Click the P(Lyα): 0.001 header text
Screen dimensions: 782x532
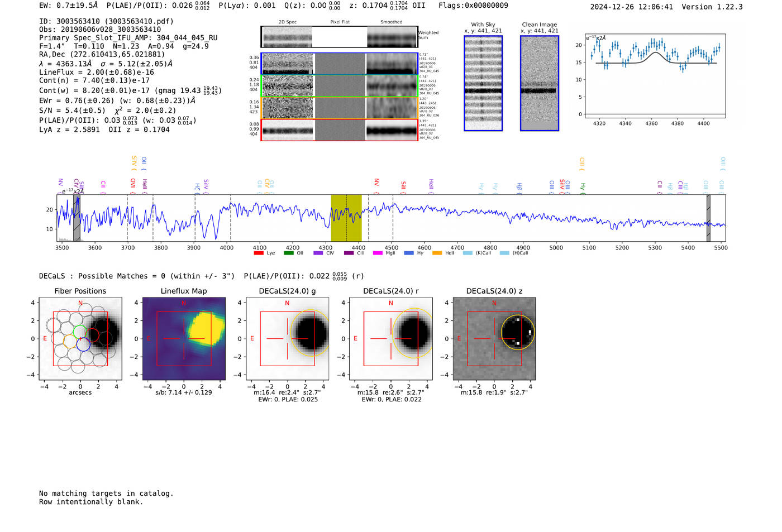click(x=247, y=6)
